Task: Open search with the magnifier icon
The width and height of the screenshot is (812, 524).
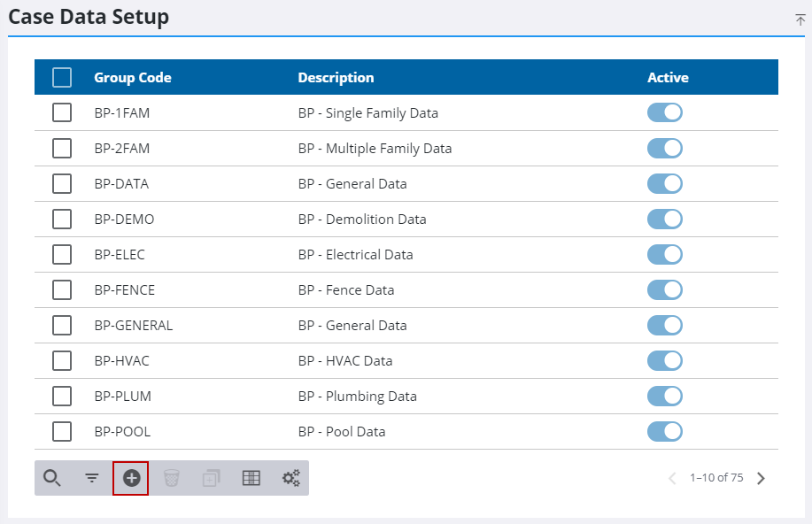Action: tap(51, 478)
